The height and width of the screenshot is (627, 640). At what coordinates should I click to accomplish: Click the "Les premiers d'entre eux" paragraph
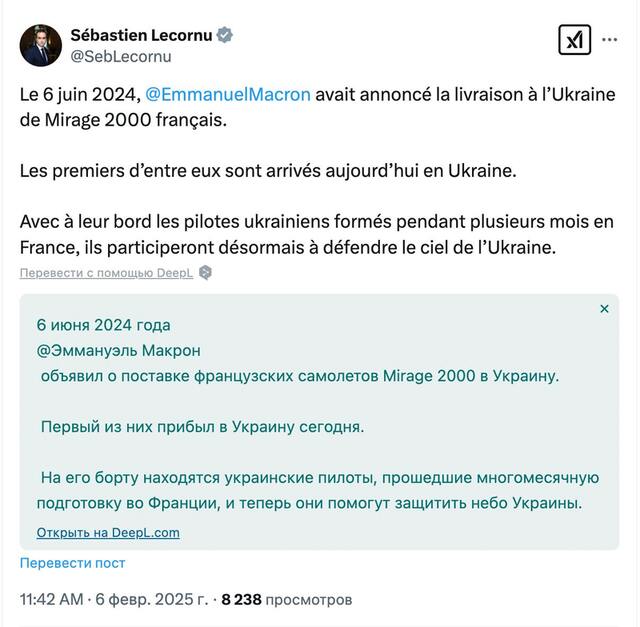click(267, 170)
